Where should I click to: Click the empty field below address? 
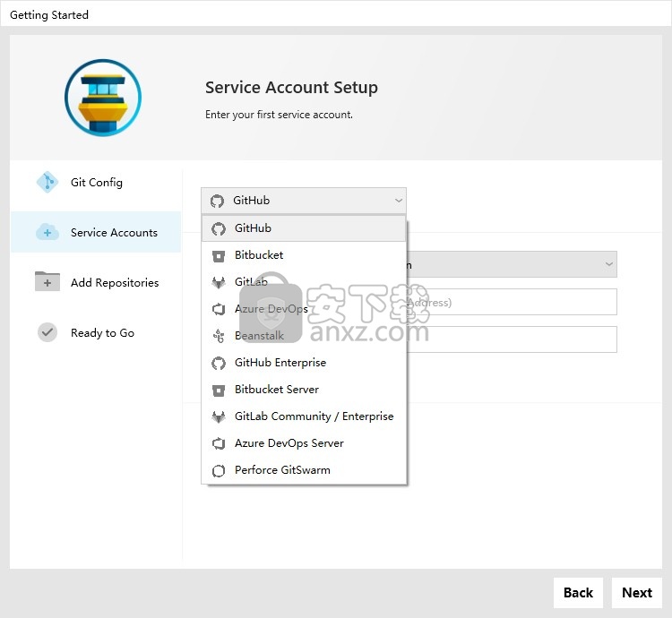pos(512,339)
